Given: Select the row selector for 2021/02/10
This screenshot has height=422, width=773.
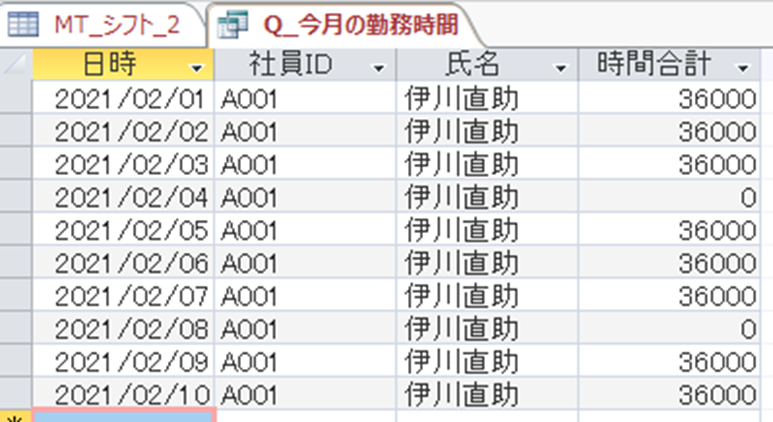Looking at the screenshot, I should tap(16, 393).
